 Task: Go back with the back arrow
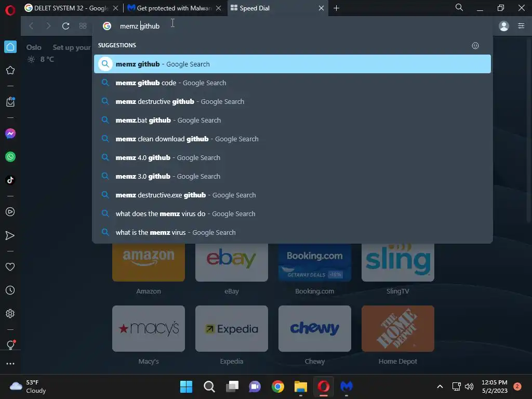[31, 26]
